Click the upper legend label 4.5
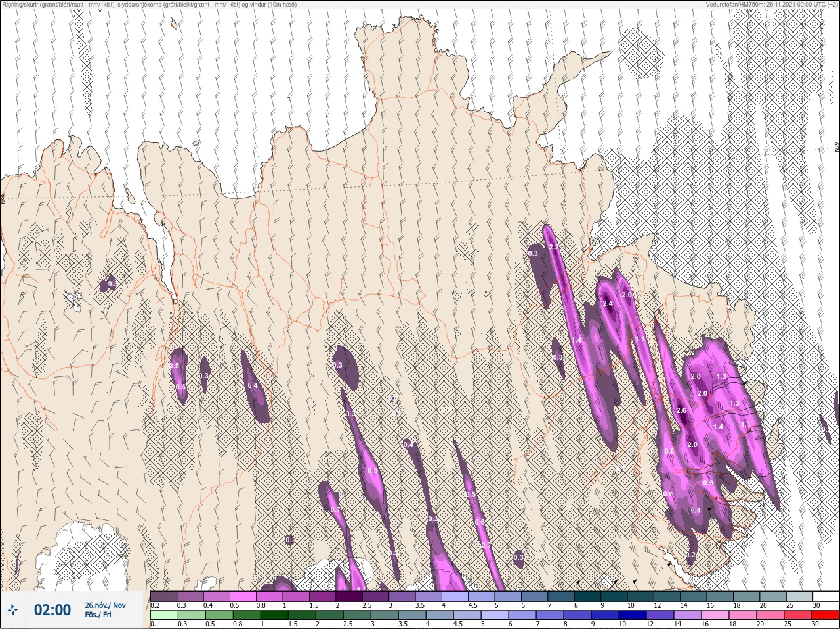The height and width of the screenshot is (629, 840). pyautogui.click(x=472, y=605)
